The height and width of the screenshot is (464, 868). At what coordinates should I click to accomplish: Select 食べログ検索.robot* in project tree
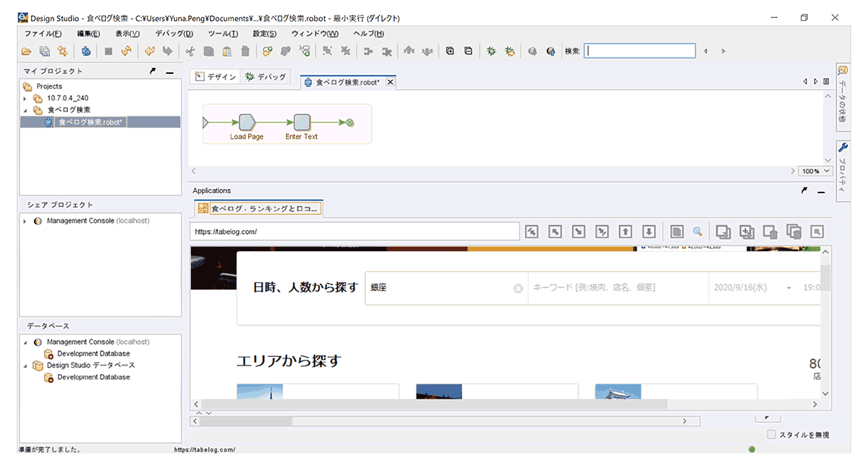[91, 122]
